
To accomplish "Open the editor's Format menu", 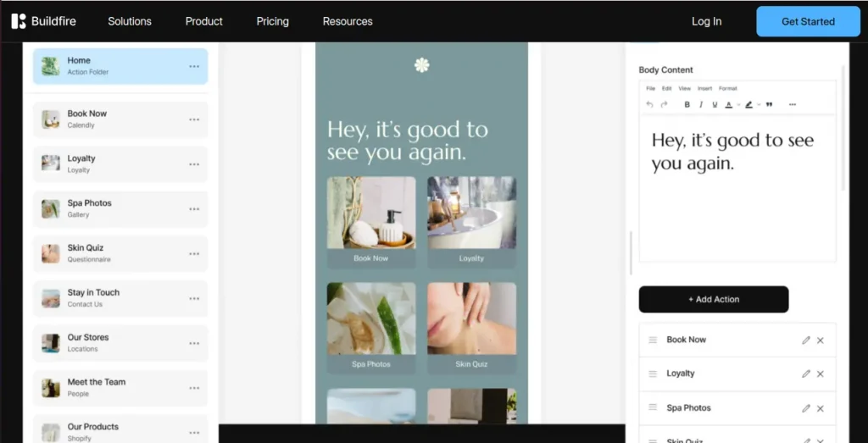I will click(728, 88).
